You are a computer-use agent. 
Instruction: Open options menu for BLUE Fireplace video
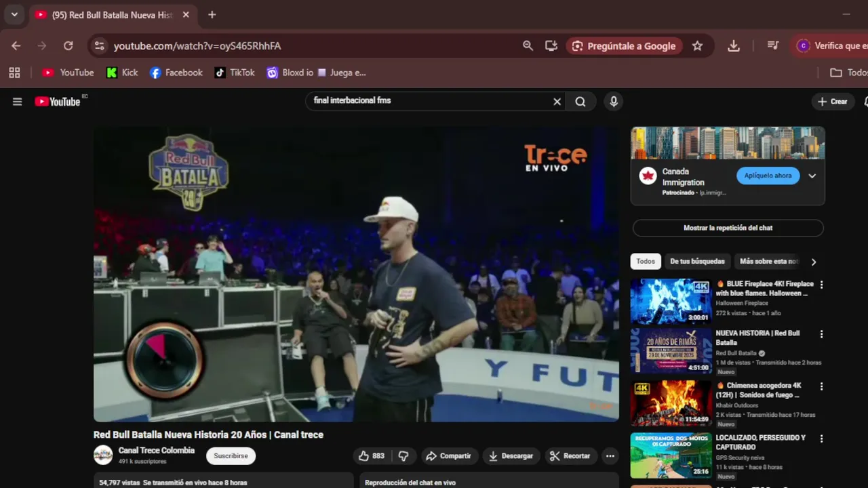coord(821,285)
